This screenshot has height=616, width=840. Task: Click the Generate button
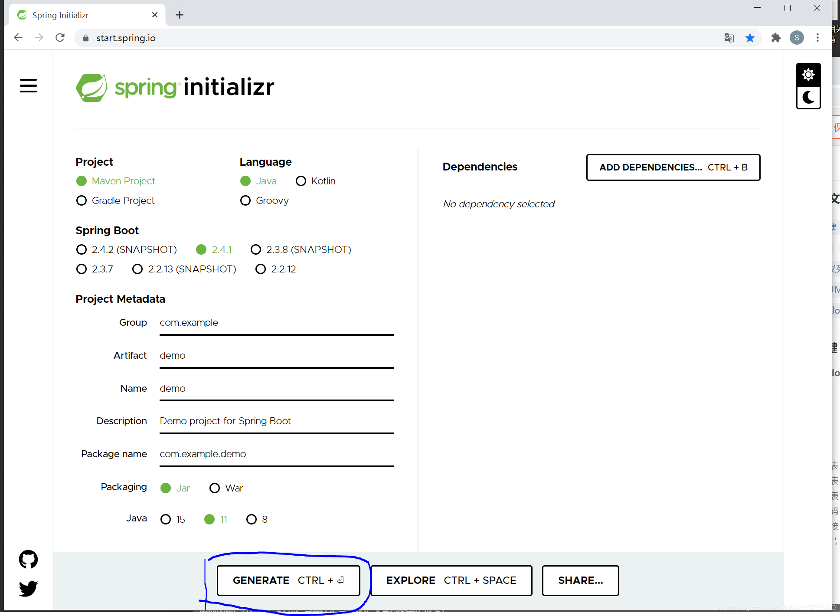pyautogui.click(x=288, y=580)
